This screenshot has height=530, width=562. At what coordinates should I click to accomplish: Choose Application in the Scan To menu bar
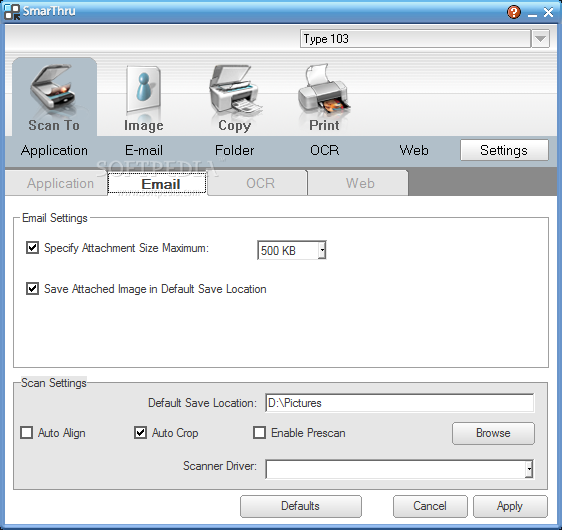point(54,150)
